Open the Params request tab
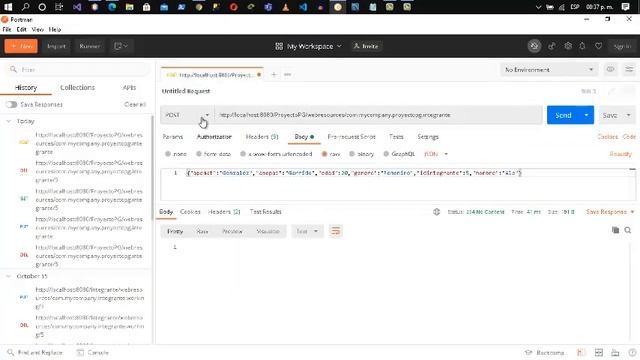 coord(173,137)
